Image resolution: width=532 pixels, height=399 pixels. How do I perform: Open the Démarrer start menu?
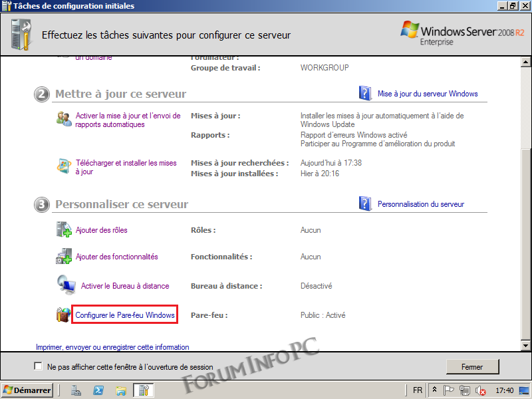(x=27, y=390)
